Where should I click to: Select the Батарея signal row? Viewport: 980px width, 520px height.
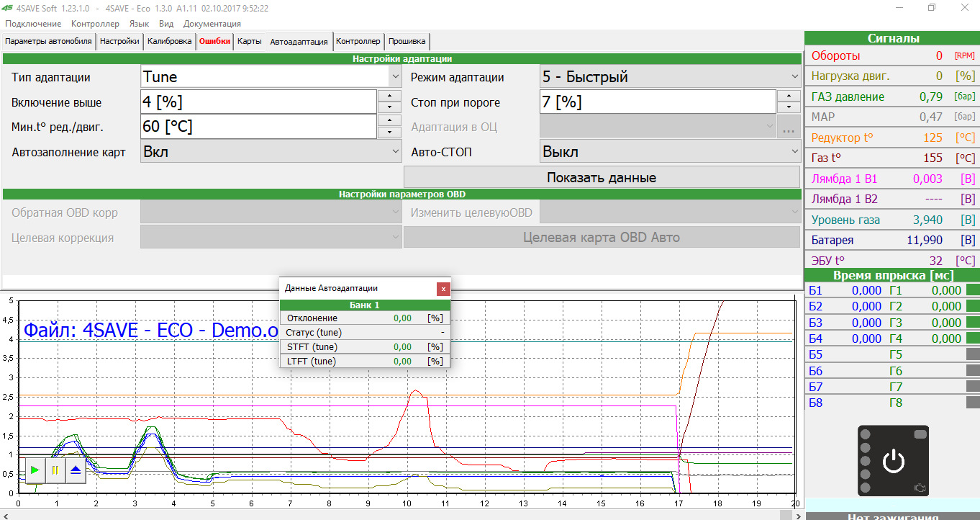pyautogui.click(x=892, y=240)
